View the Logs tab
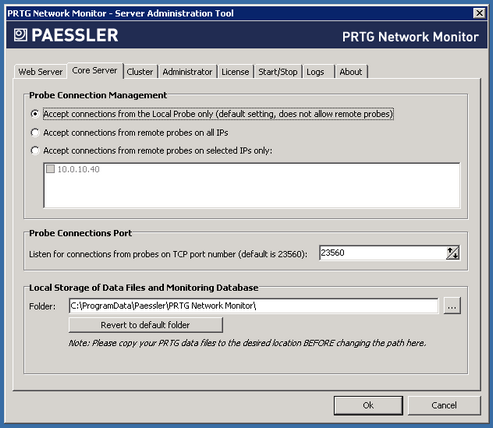This screenshot has width=493, height=428. (x=318, y=72)
